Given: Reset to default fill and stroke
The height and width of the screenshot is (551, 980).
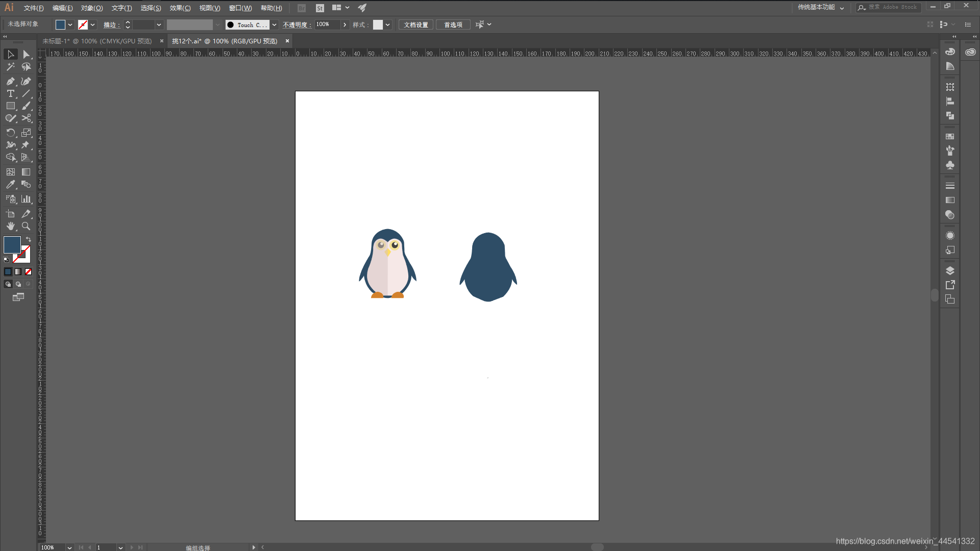Looking at the screenshot, I should [x=6, y=260].
